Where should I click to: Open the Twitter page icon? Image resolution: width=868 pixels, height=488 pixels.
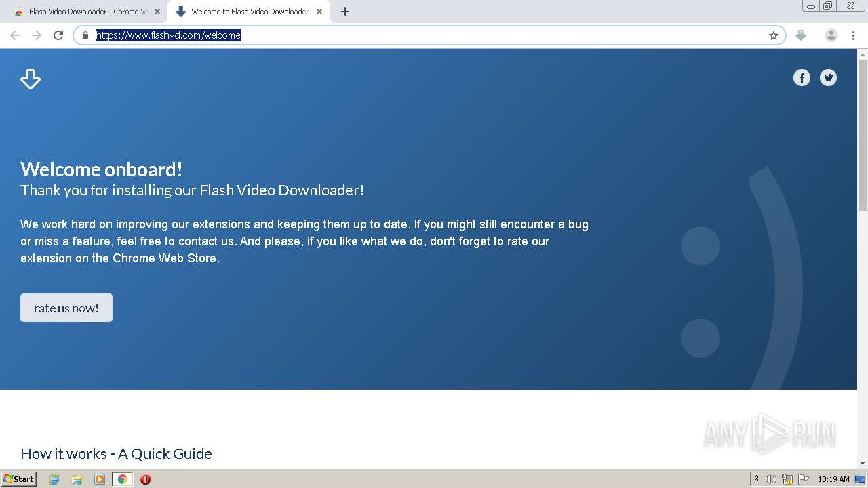coord(828,77)
